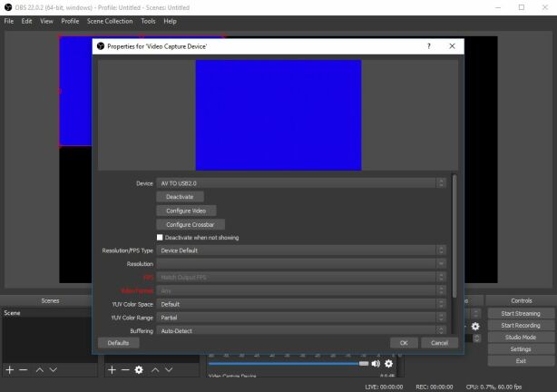Cancel the Properties dialog
Image resolution: width=557 pixels, height=392 pixels.
(x=439, y=343)
